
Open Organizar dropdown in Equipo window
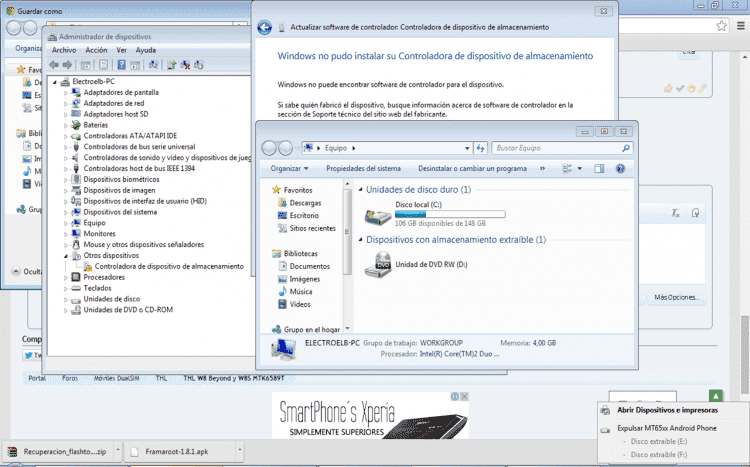point(289,168)
